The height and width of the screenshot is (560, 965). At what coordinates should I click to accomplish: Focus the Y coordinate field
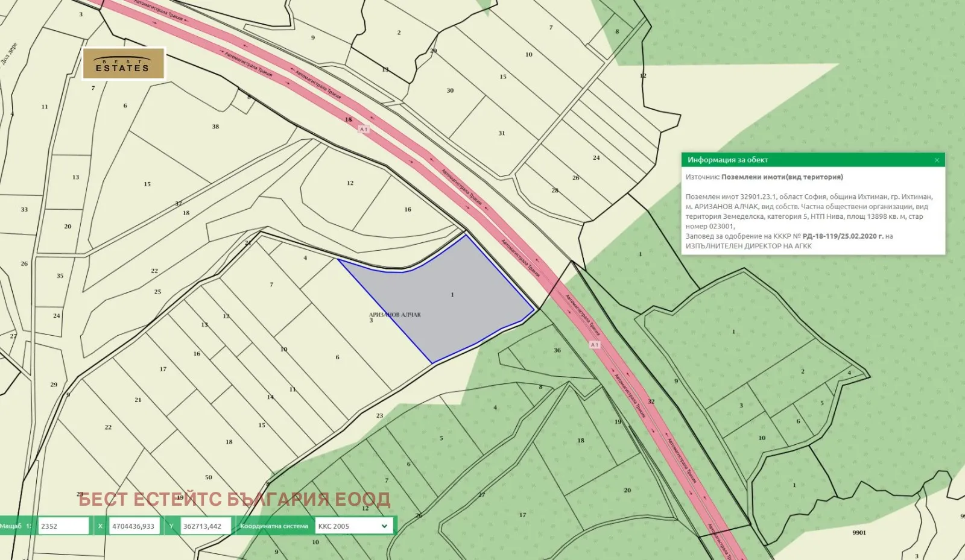(204, 526)
